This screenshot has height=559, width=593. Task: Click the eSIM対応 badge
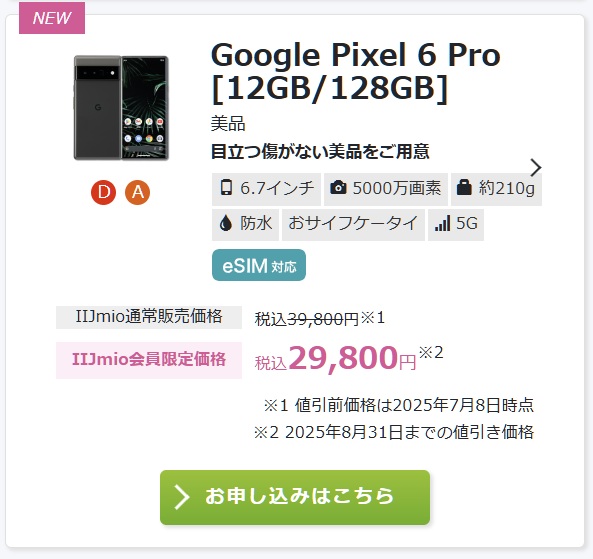(259, 265)
